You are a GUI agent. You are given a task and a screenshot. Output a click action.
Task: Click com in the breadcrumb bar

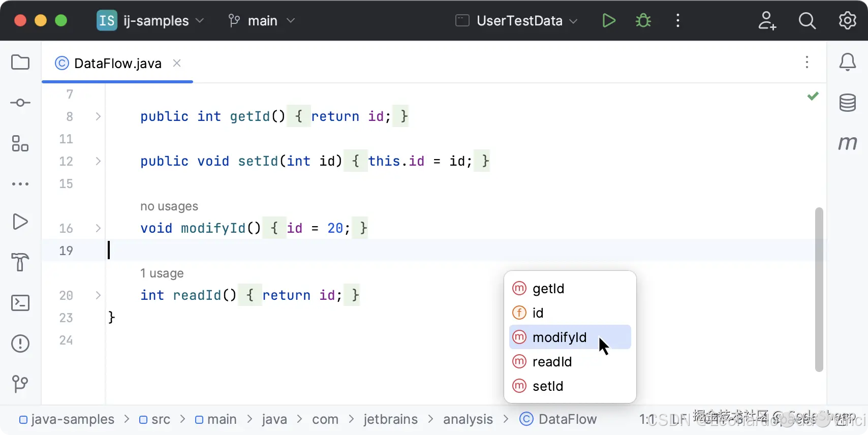[325, 419]
